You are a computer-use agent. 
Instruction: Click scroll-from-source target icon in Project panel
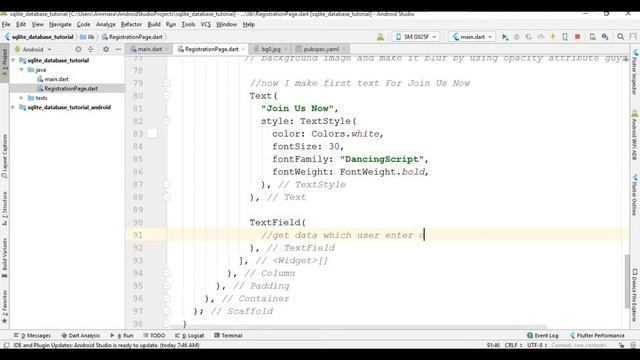(x=78, y=49)
